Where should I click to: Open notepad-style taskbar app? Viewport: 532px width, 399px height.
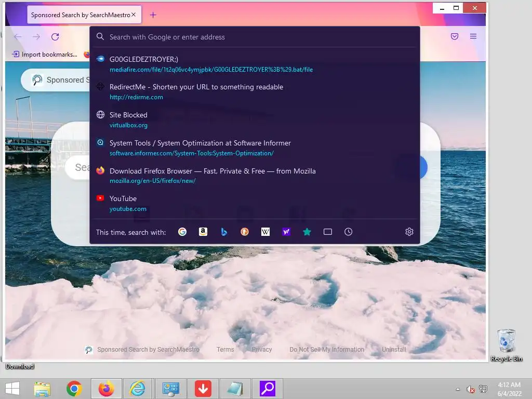click(235, 389)
